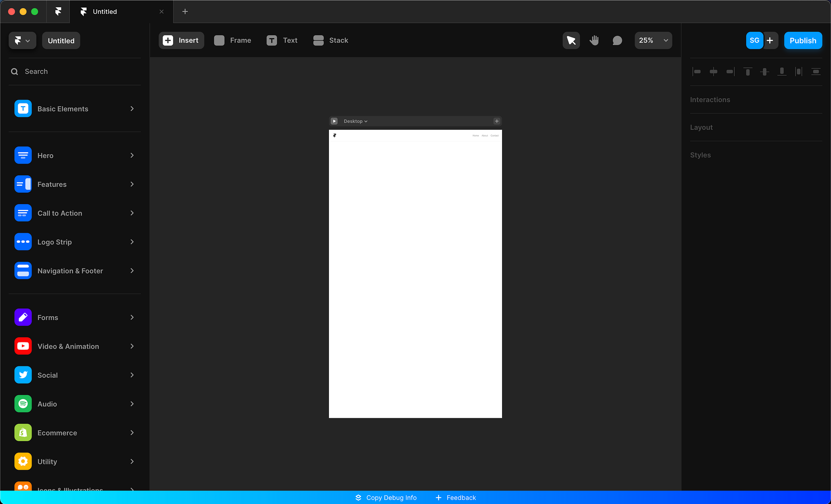
Task: Click the align top edges icon
Action: (748, 72)
